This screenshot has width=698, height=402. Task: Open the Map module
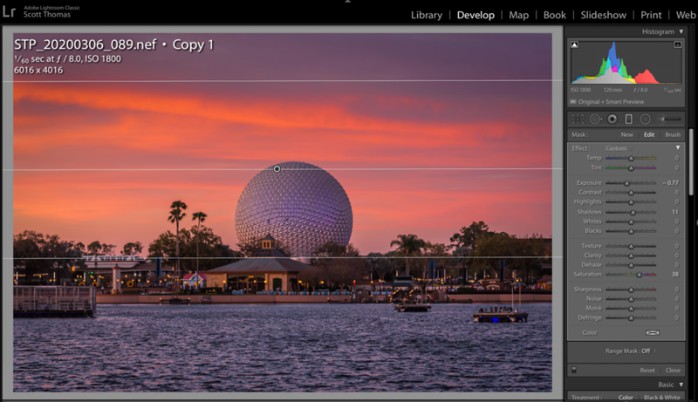click(519, 15)
